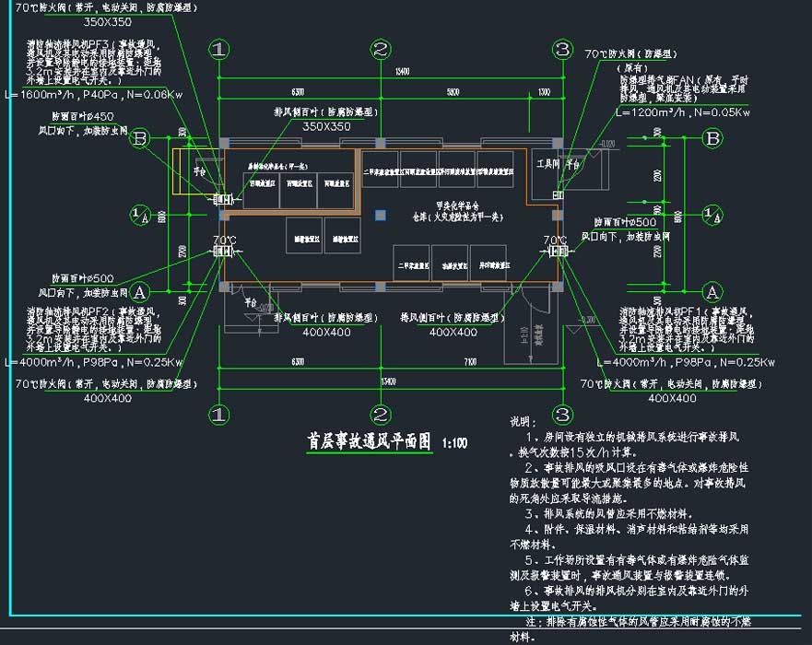Select the 说明: notes heading
This screenshot has height=645, width=812.
click(x=523, y=422)
